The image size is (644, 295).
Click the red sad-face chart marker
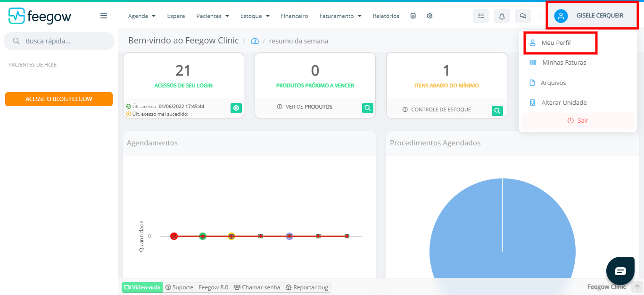pyautogui.click(x=174, y=236)
